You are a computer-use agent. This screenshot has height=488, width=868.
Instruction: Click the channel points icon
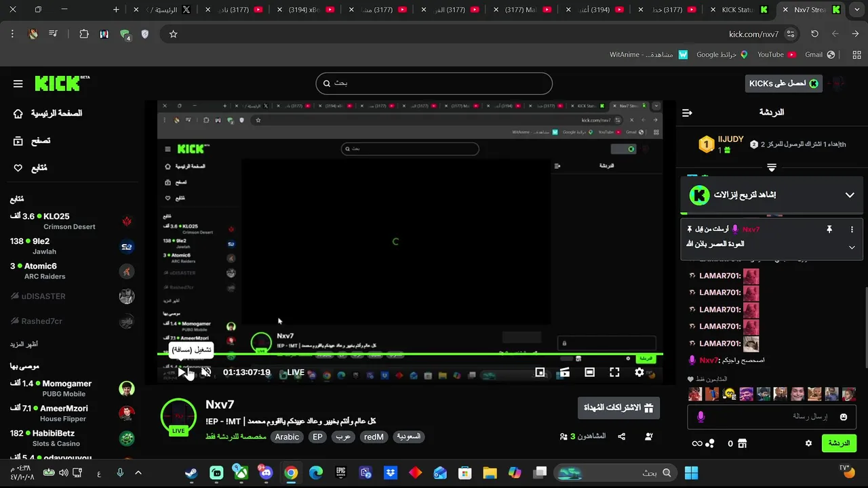[710, 443]
